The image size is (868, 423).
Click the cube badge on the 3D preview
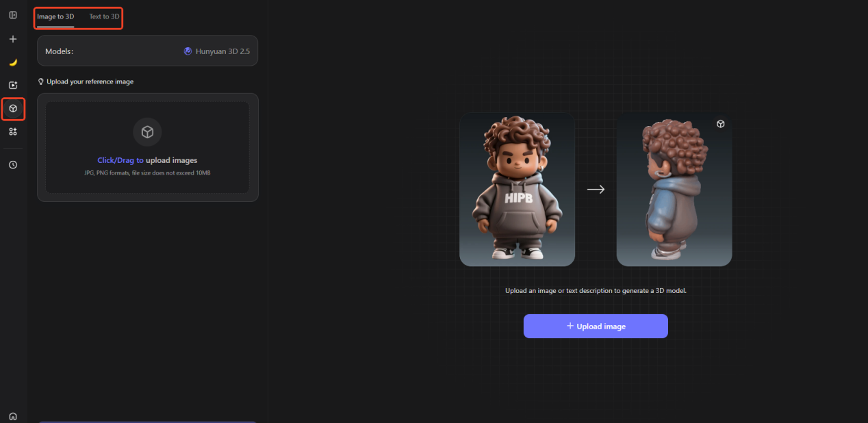coord(721,124)
